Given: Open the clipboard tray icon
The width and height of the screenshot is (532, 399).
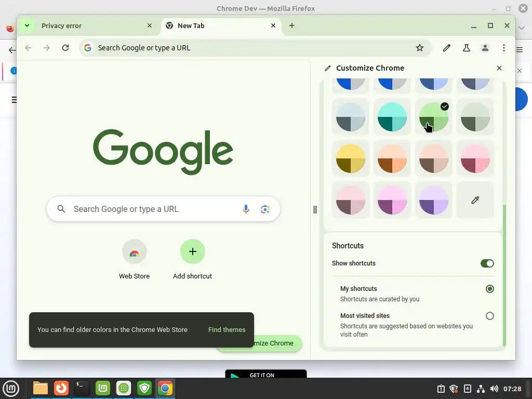Looking at the screenshot, I should 441,389.
